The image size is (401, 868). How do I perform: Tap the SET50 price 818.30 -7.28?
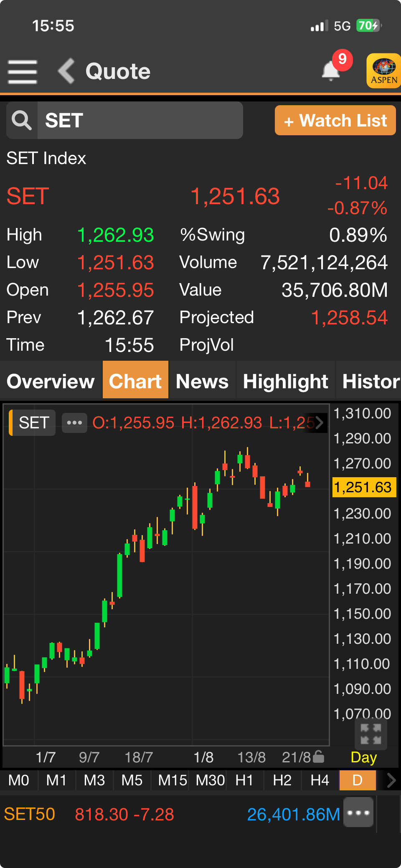(x=124, y=814)
